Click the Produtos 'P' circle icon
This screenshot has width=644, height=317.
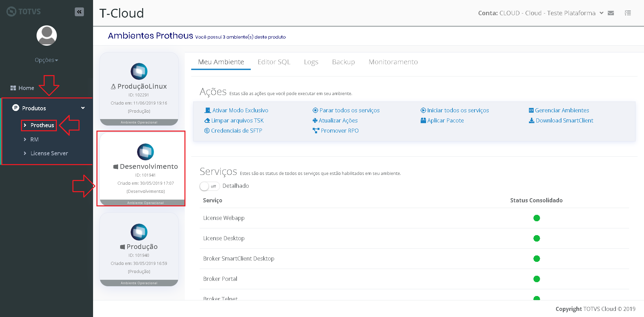(16, 108)
